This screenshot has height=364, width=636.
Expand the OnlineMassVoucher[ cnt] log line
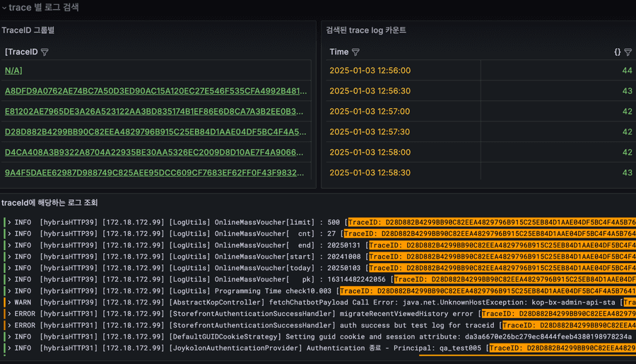click(x=9, y=234)
